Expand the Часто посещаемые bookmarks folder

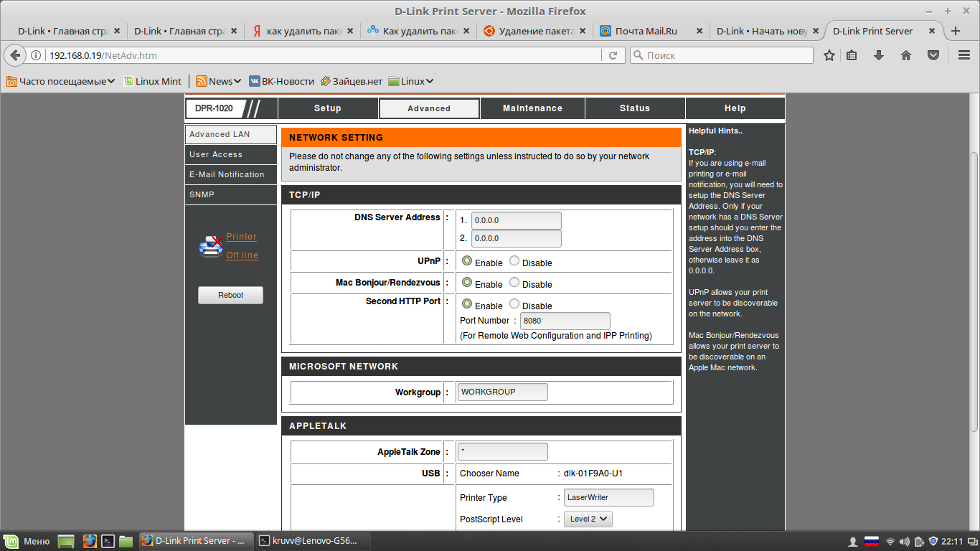(61, 81)
